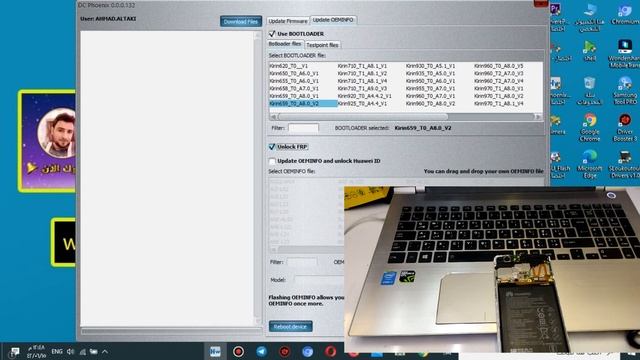
Task: Select Kirin925_T0_A4.4_V1 bootloader file
Action: click(x=362, y=104)
